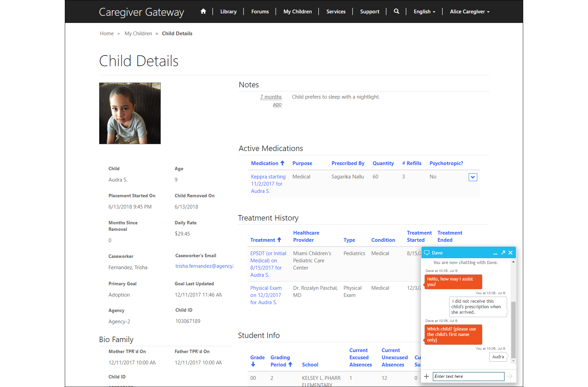Image resolution: width=588 pixels, height=387 pixels.
Task: Open the EPSDT Initial Medical treatment link
Action: [x=268, y=264]
